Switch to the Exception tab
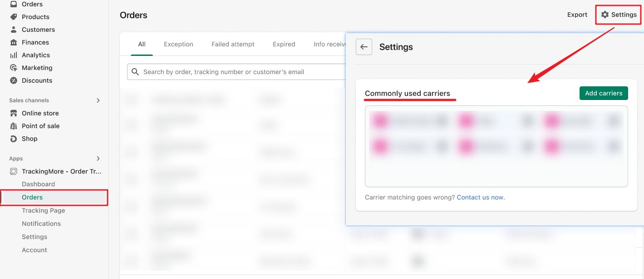This screenshot has width=644, height=279. coord(178,44)
